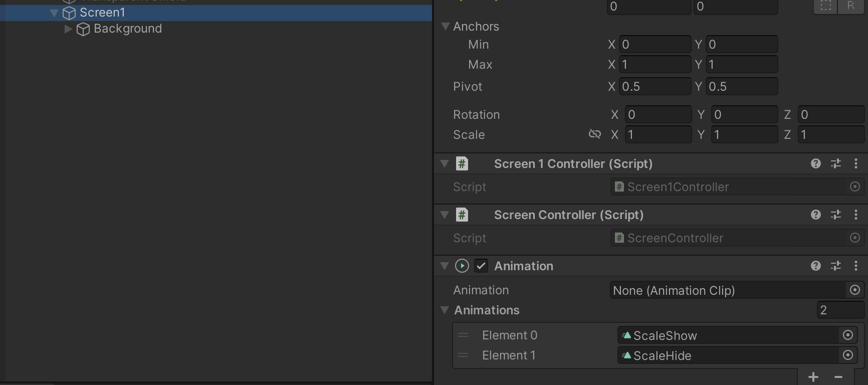868x385 pixels.
Task: Collapse the Animations list
Action: (x=445, y=310)
